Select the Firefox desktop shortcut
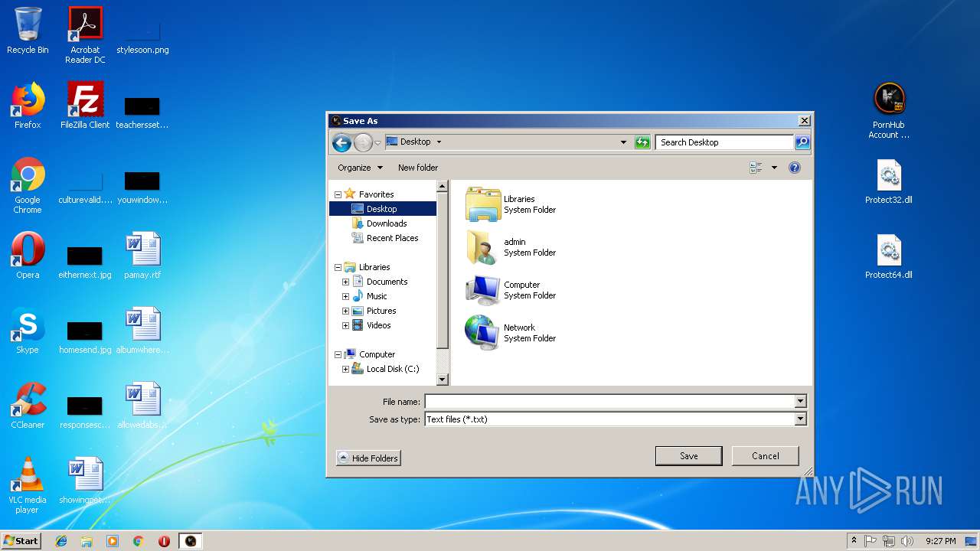This screenshot has height=551, width=980. coord(28,106)
